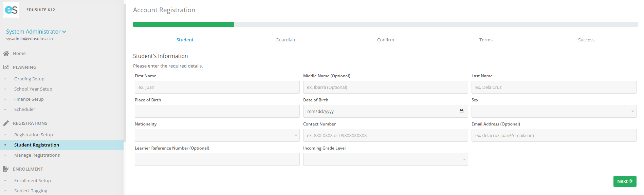The image size is (644, 195).
Task: Open the Sex dropdown
Action: (x=553, y=111)
